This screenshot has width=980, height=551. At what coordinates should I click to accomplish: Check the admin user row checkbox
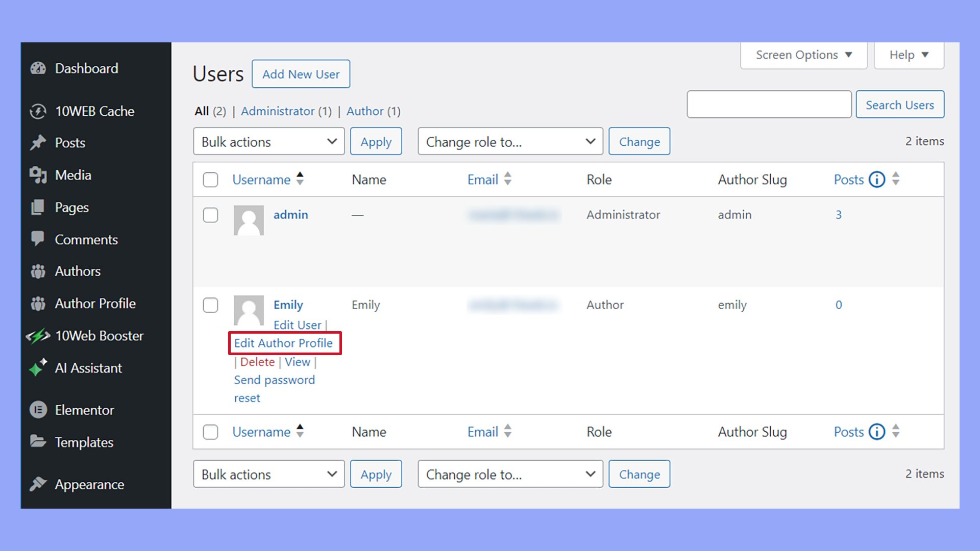(210, 215)
